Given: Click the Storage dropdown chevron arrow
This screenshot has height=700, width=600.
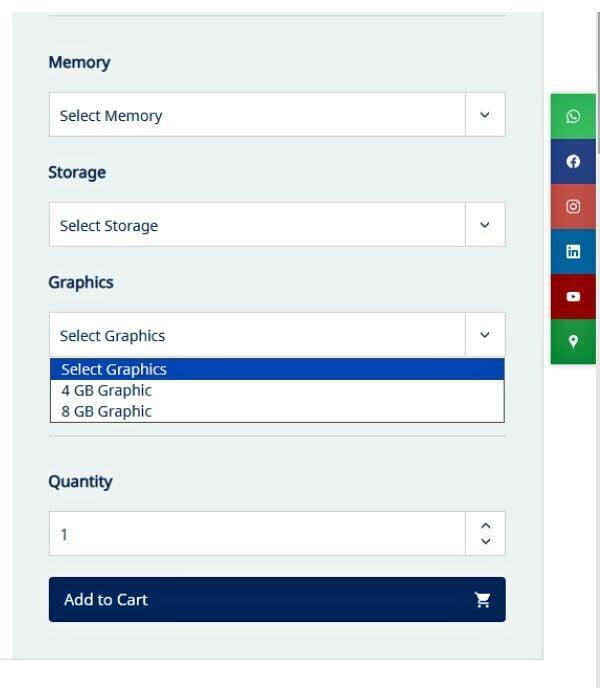Looking at the screenshot, I should tap(485, 225).
